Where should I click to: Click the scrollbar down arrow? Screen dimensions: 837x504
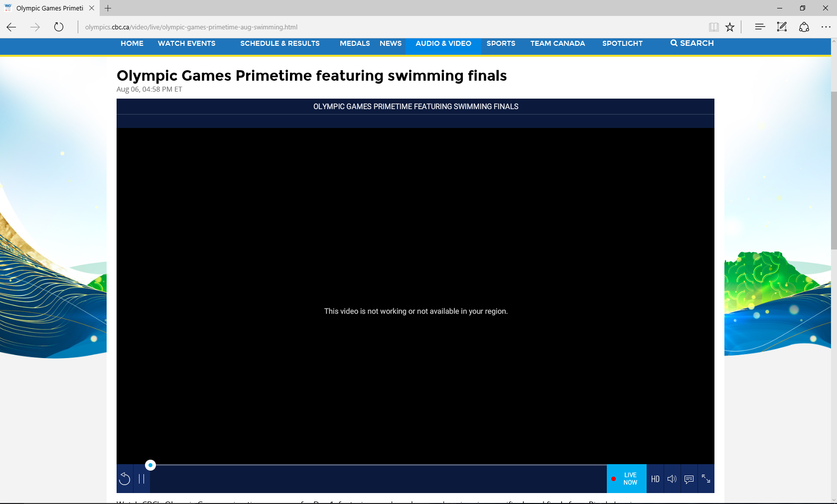point(834,500)
